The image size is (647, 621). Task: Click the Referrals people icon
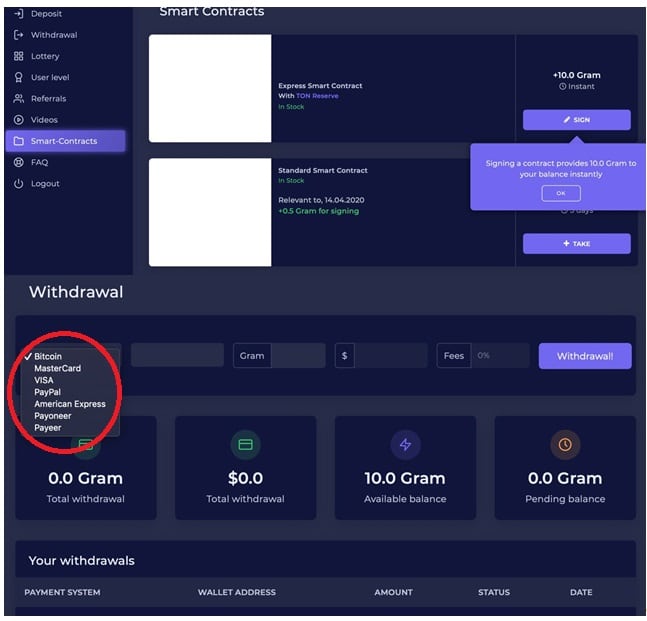coord(19,99)
